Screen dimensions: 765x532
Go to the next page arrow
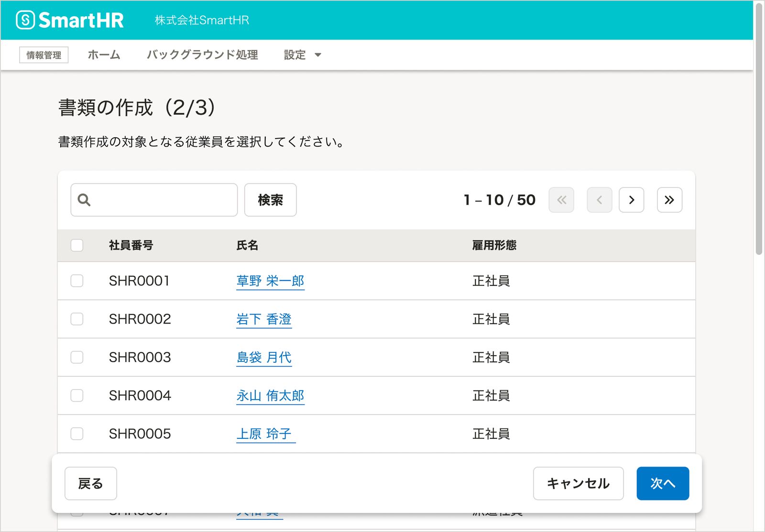click(x=631, y=200)
